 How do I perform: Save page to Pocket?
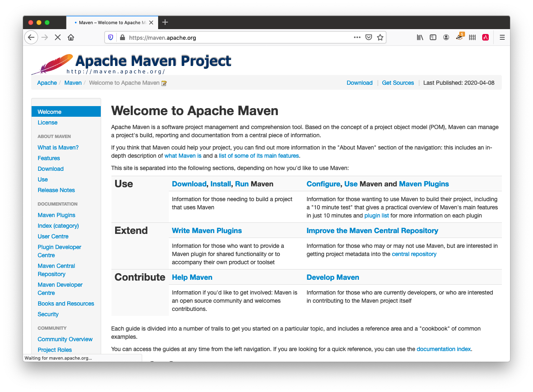click(369, 37)
